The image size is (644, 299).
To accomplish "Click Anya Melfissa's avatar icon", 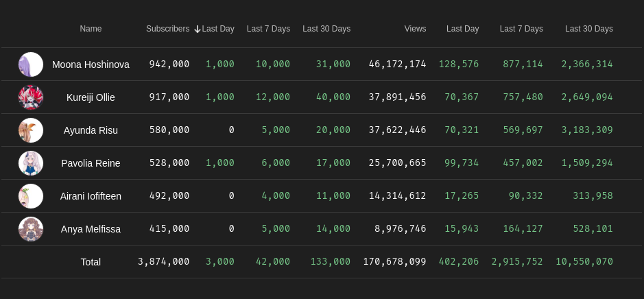I will 31,229.
